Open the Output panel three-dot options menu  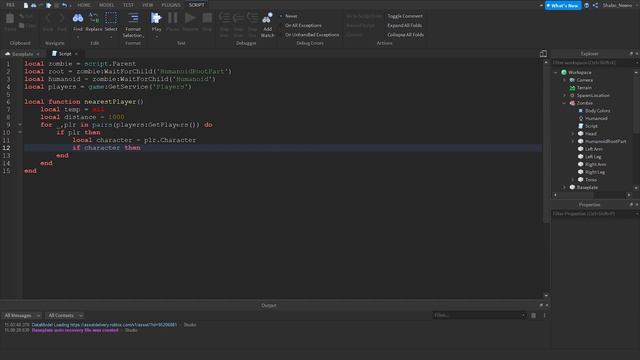pyautogui.click(x=544, y=315)
